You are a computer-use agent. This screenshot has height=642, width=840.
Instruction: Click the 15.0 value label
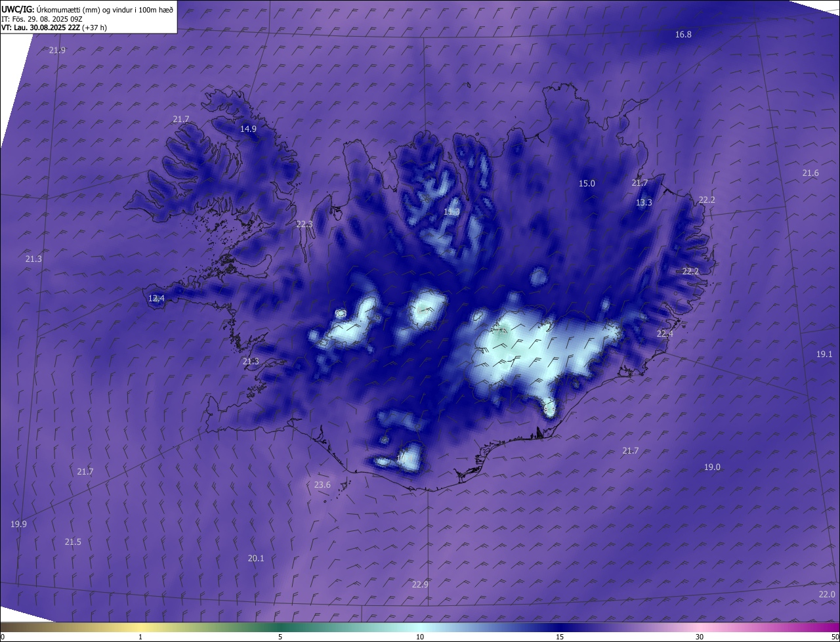coord(587,183)
